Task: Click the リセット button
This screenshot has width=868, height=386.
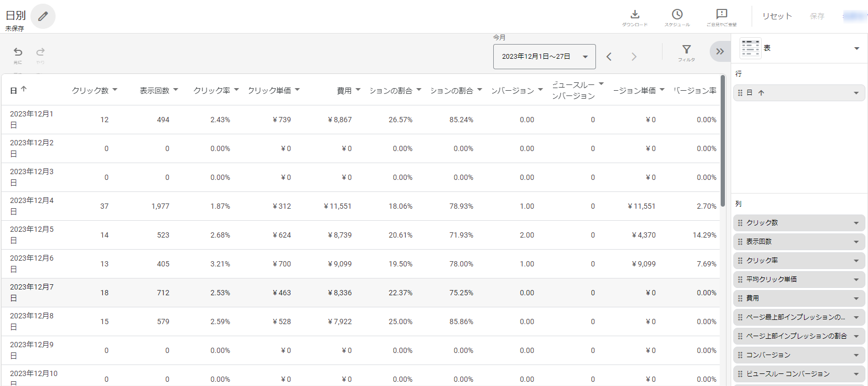Action: pos(777,16)
